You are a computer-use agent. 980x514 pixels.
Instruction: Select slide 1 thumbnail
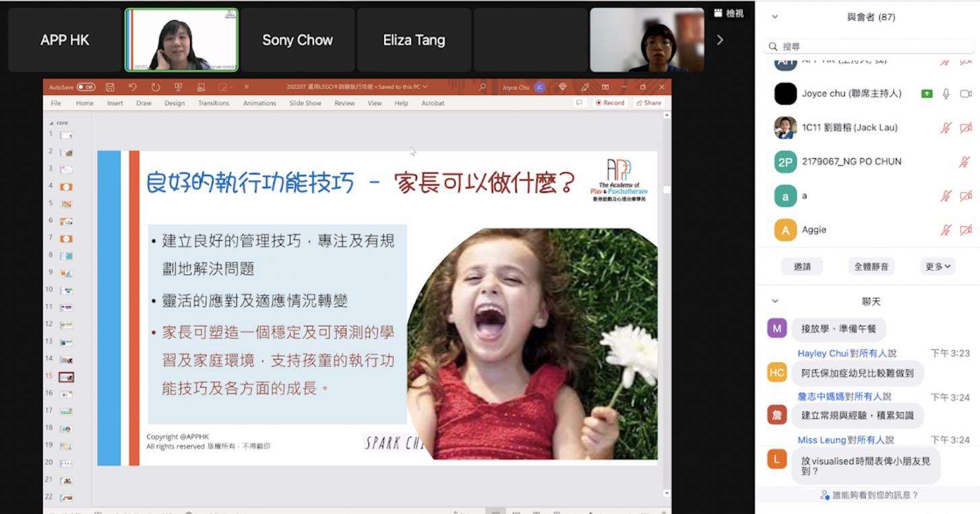click(66, 135)
